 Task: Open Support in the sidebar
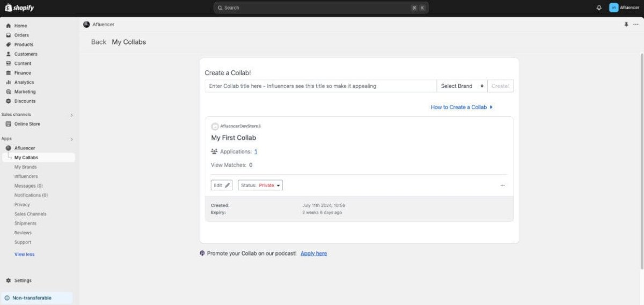tap(23, 242)
